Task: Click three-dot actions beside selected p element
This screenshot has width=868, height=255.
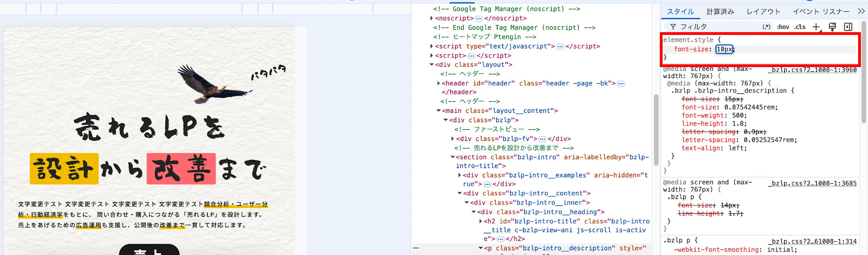Action: coord(416,248)
